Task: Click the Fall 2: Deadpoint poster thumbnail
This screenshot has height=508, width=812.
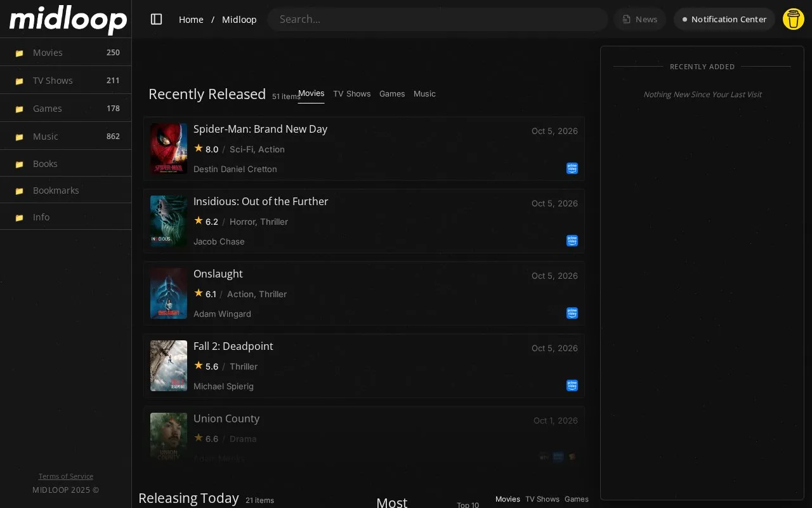Action: coord(169,366)
